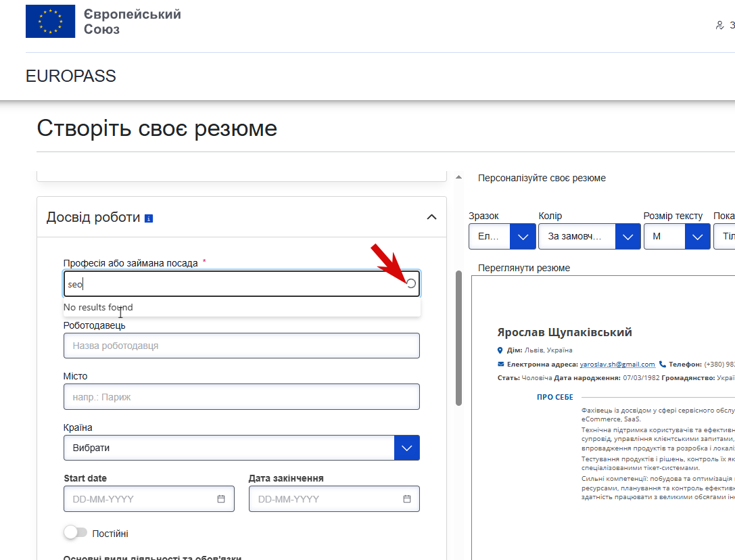Toggle the Постійні switch
Viewport: 735px width, 560px height.
[76, 533]
